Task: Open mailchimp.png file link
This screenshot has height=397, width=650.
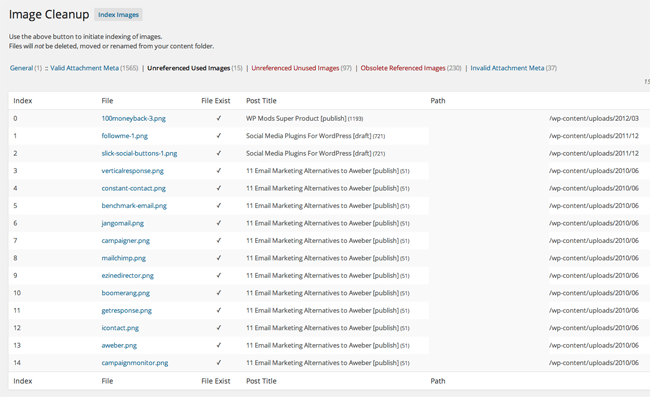Action: (124, 258)
